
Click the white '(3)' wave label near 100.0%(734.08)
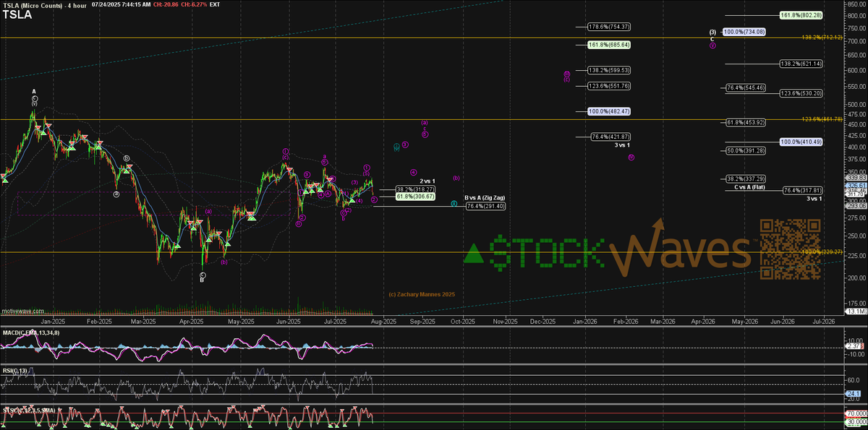(x=712, y=32)
